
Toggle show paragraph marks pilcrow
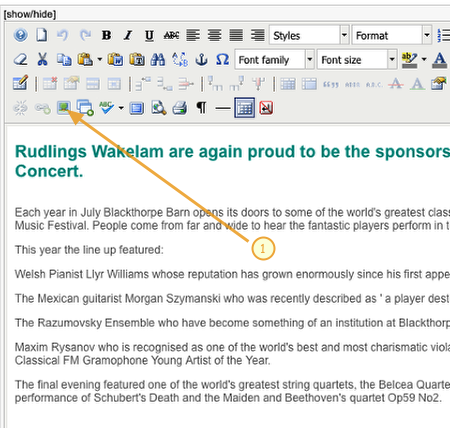pos(201,108)
